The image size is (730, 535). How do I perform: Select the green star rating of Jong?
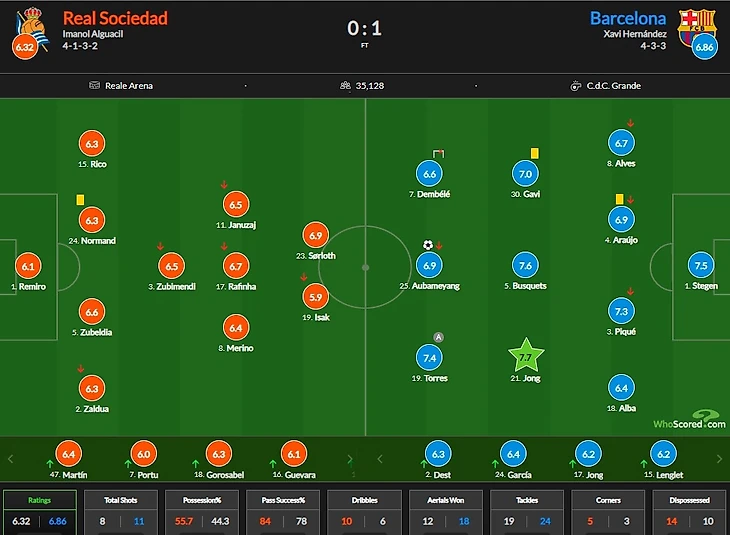[526, 355]
